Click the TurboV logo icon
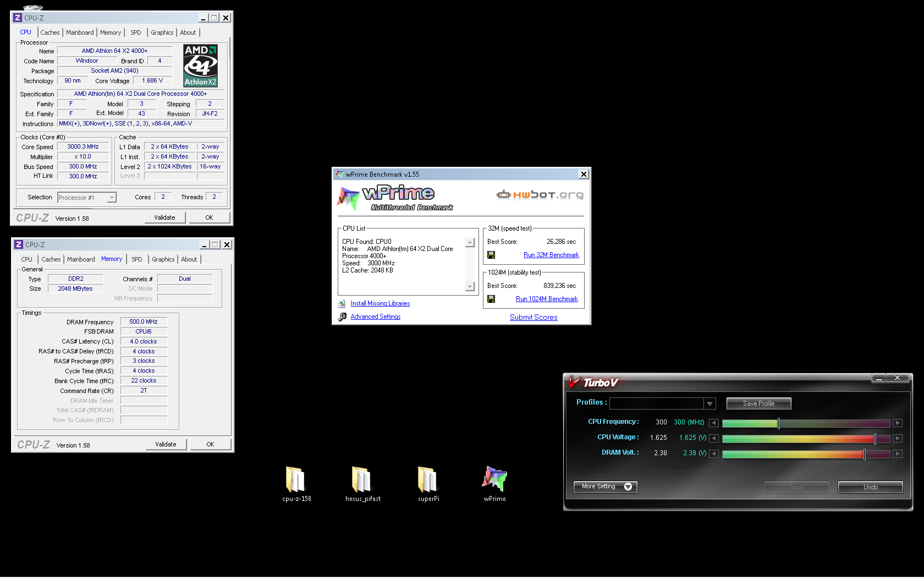This screenshot has width=924, height=578. (574, 381)
